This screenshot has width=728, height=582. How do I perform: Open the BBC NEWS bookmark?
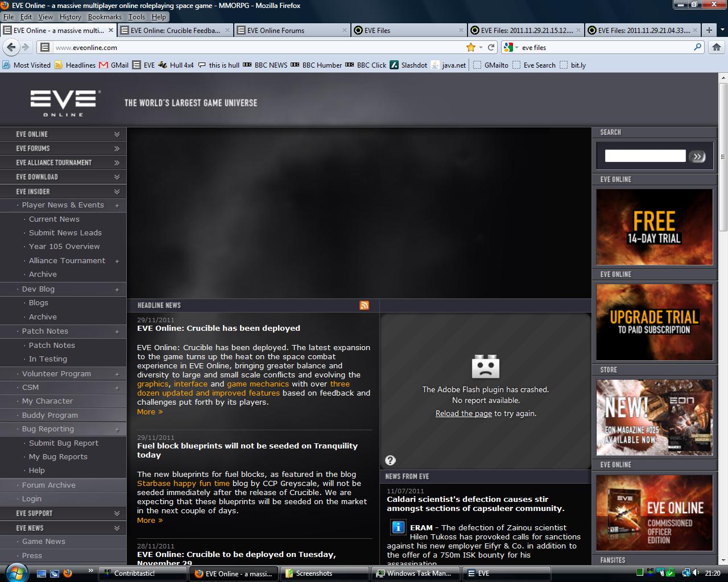265,65
